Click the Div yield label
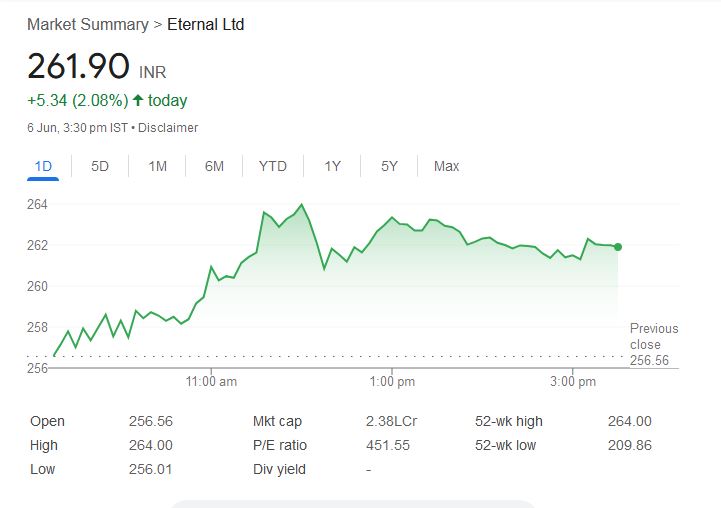Image resolution: width=721 pixels, height=508 pixels. tap(279, 469)
